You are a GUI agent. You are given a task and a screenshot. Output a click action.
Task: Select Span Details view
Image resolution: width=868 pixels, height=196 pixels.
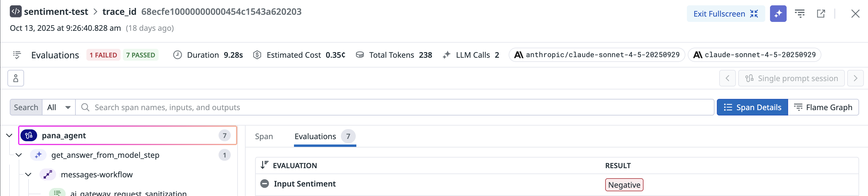752,107
